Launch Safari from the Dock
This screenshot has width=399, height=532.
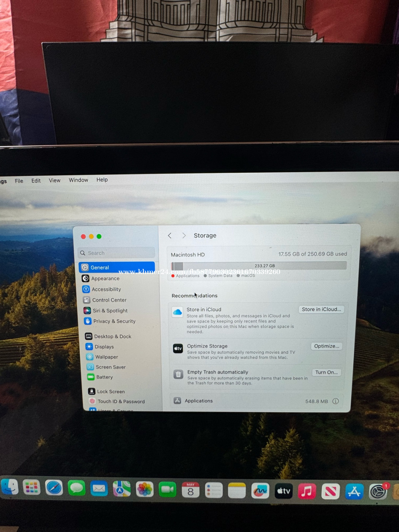[54, 488]
